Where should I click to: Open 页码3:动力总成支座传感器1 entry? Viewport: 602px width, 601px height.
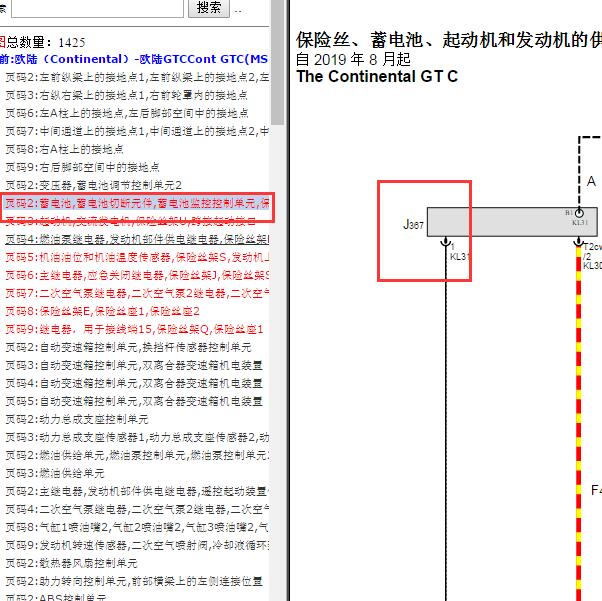click(x=137, y=437)
